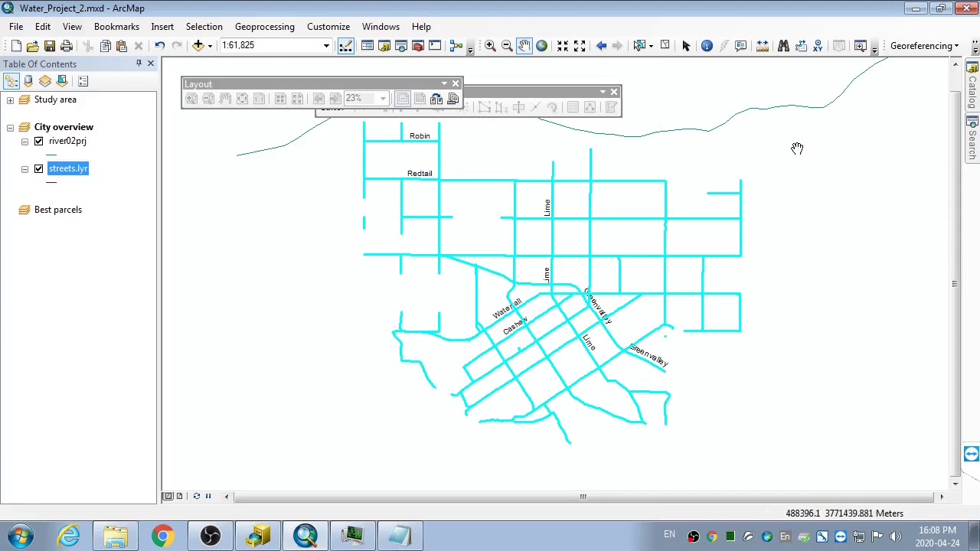Open Add Data dropdown arrow
This screenshot has width=980, height=551.
(210, 46)
